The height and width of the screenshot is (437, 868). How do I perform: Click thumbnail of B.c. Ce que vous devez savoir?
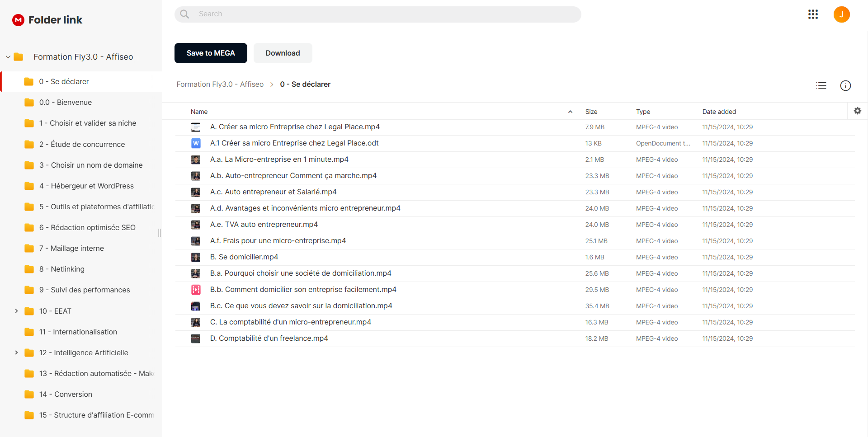(196, 306)
